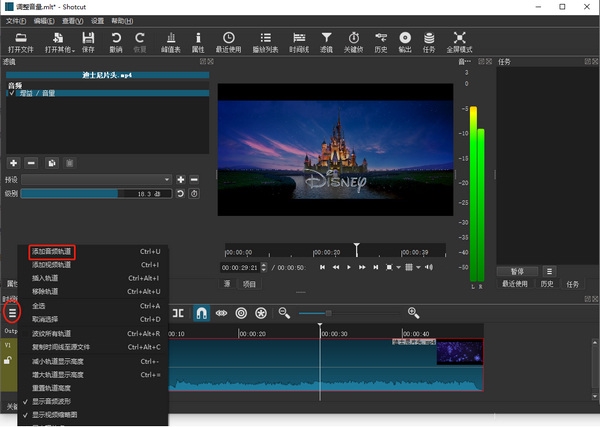Viewport: 600px width, 427px height.
Task: Toggle the magnet snap button in timeline
Action: pyautogui.click(x=201, y=313)
